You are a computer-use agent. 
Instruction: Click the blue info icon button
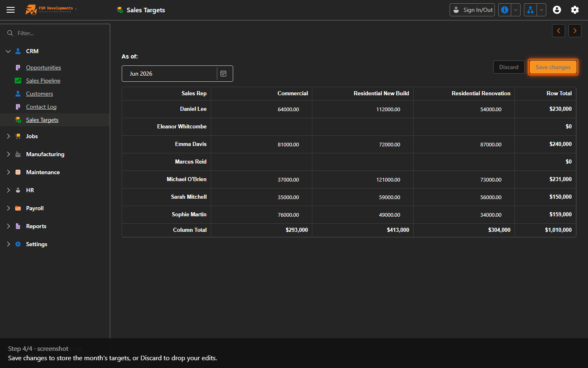tap(505, 10)
